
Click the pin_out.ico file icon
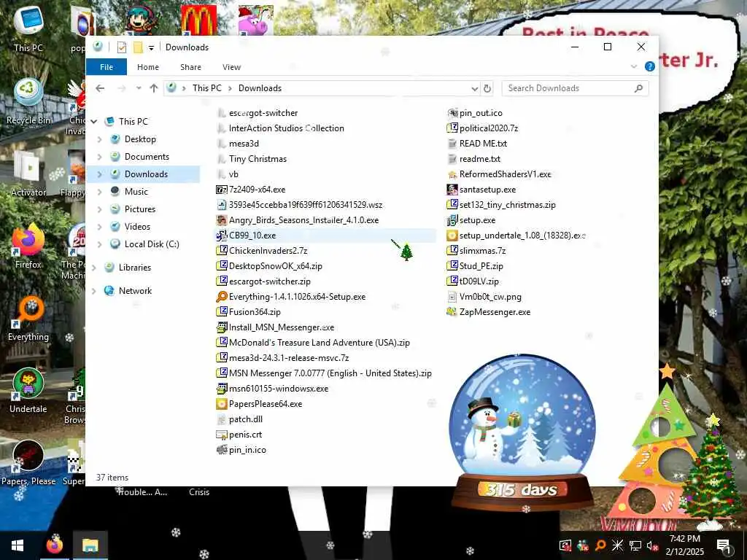(452, 113)
